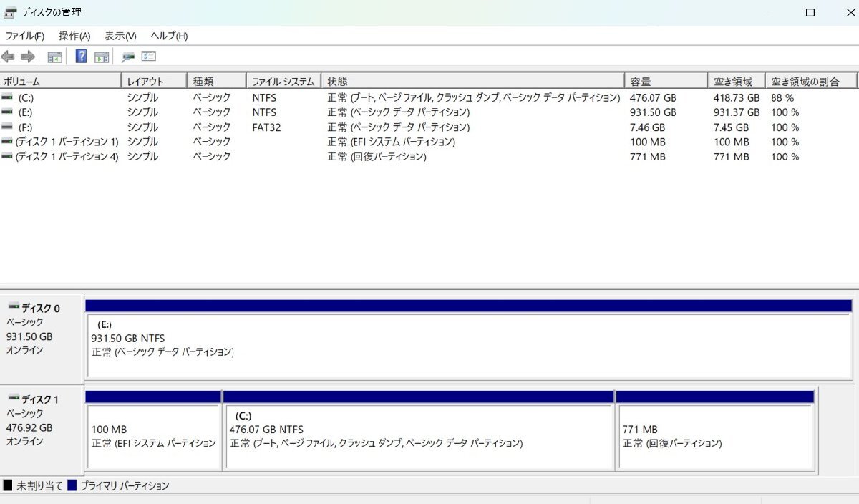Toggle the console tree show/hide toolbar icon

54,57
